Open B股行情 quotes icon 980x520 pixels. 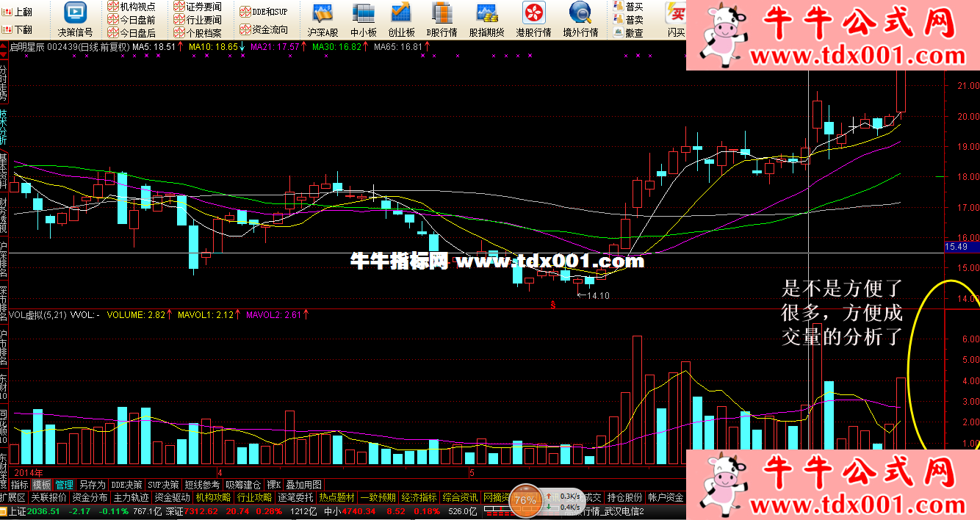[442, 21]
